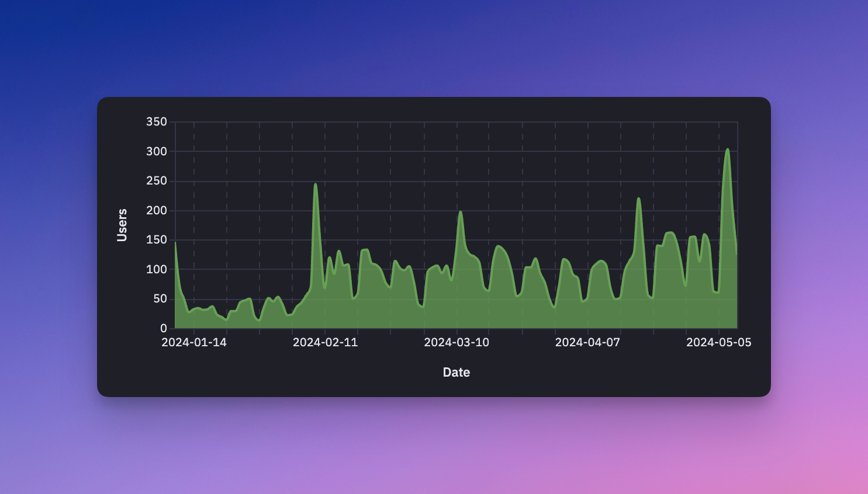Click the 2024-01-14 date label

pyautogui.click(x=194, y=343)
